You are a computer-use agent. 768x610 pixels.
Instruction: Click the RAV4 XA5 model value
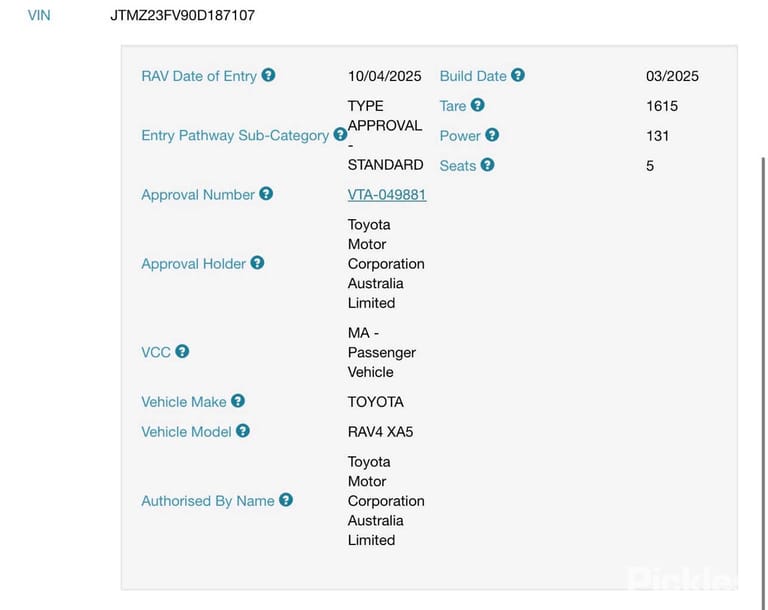[x=381, y=432]
